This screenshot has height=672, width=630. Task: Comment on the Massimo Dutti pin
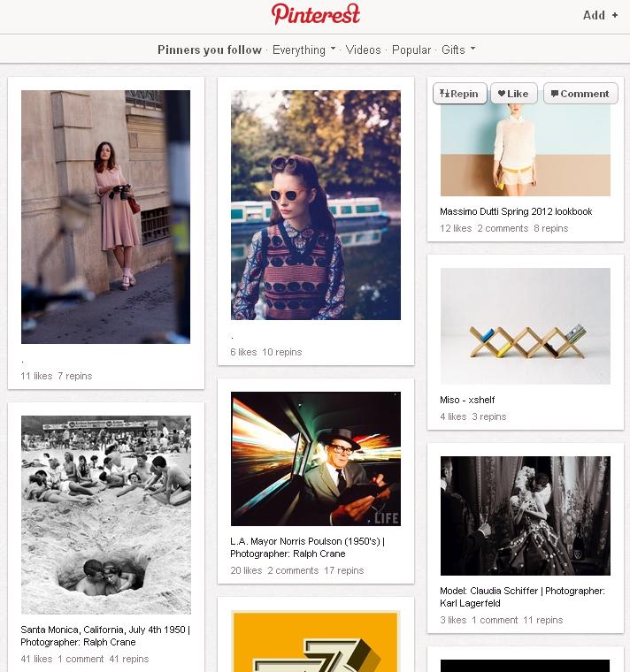point(580,94)
